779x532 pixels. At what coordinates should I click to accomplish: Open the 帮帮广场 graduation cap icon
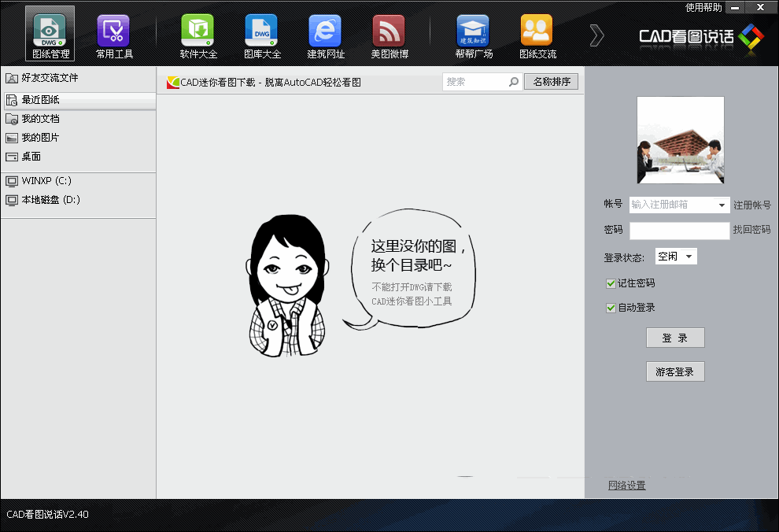473,31
